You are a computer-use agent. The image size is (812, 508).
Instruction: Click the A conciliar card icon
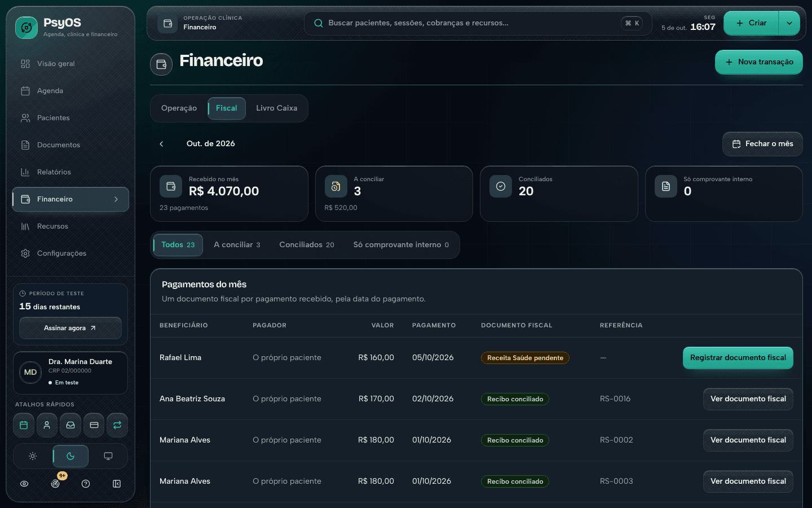pyautogui.click(x=336, y=186)
